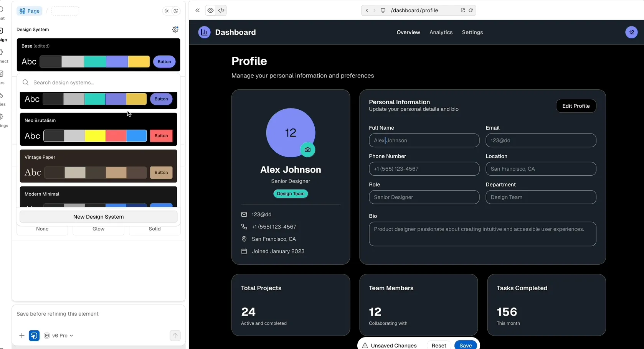Screen dimensions: 644x349
Task: Click the Edit Profile button
Action: [576, 106]
